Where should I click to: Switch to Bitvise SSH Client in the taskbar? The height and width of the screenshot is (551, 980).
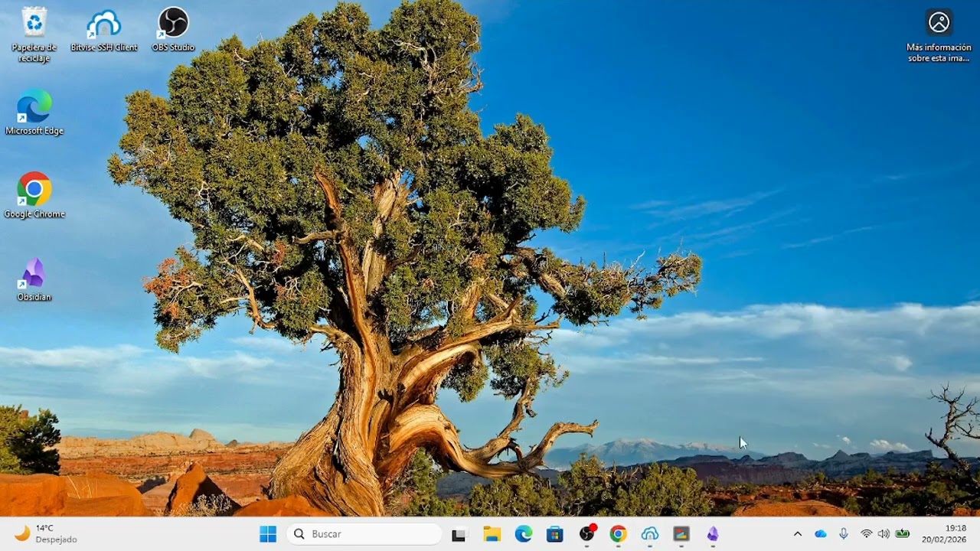[x=650, y=534]
